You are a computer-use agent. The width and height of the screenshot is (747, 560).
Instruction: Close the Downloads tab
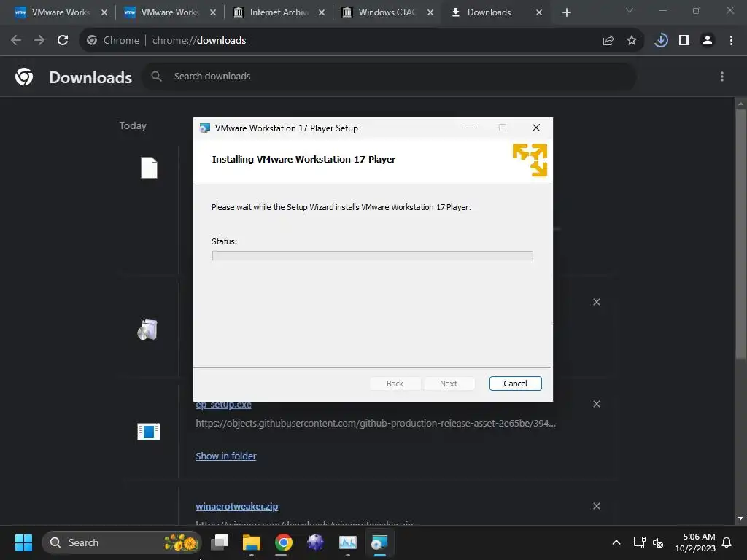pos(539,12)
